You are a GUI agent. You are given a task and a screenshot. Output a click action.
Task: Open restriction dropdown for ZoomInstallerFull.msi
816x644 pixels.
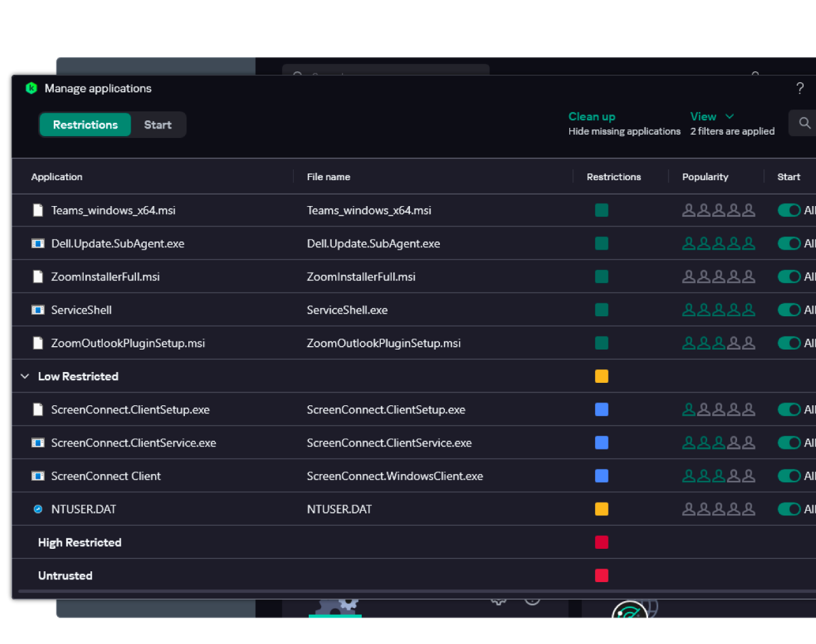click(602, 277)
